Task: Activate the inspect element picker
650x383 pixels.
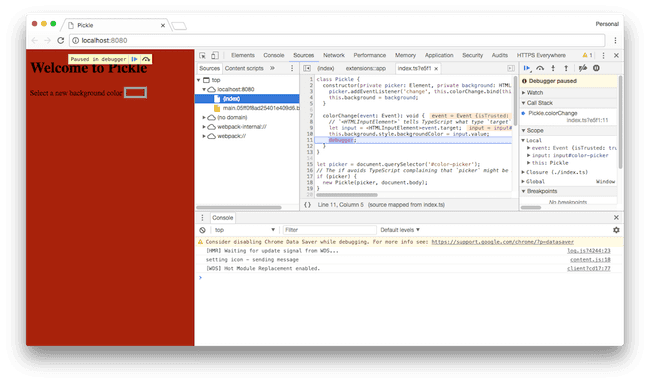Action: pyautogui.click(x=202, y=56)
